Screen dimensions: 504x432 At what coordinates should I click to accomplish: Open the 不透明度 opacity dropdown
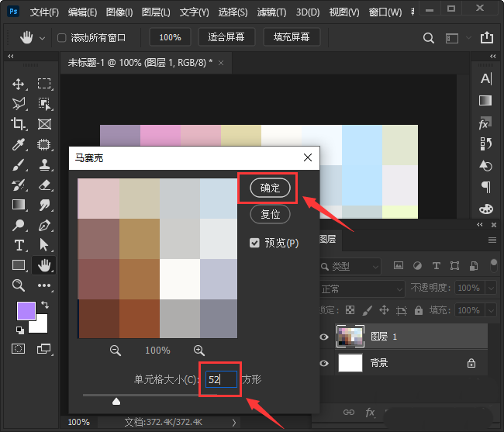(x=469, y=288)
